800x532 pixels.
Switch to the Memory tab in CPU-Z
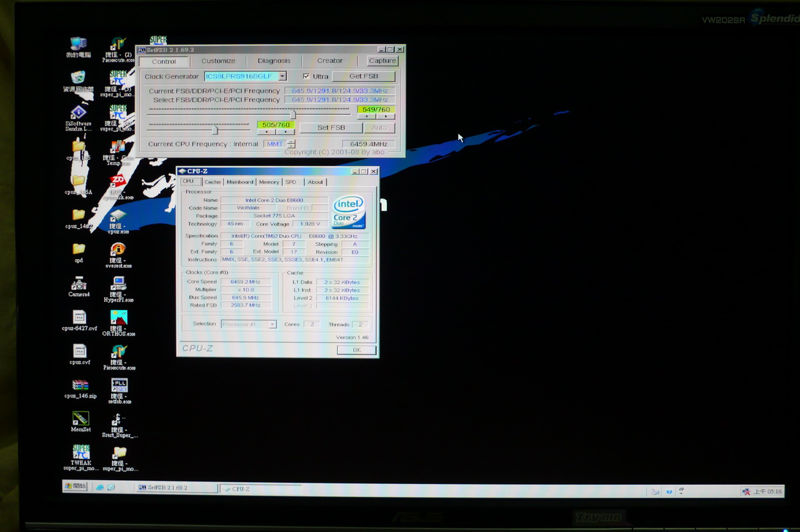point(269,182)
